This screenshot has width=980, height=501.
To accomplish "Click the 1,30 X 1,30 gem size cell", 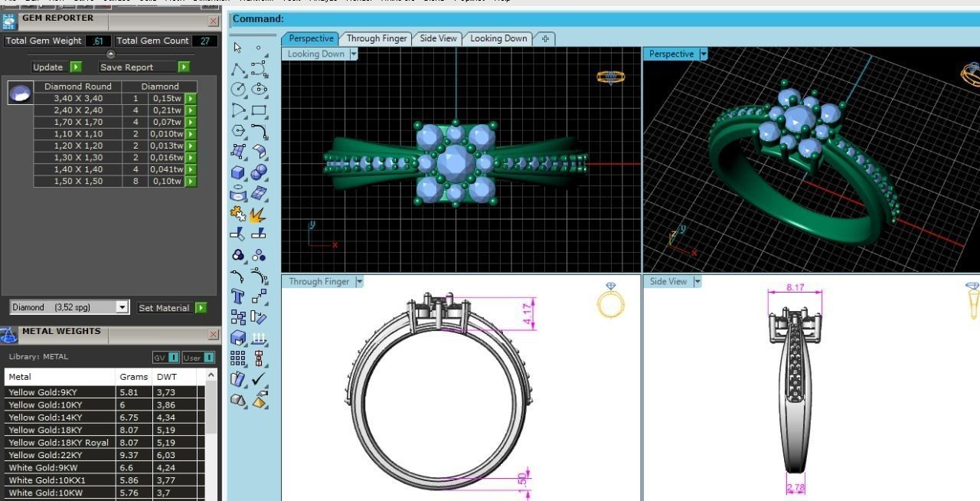I will [78, 158].
